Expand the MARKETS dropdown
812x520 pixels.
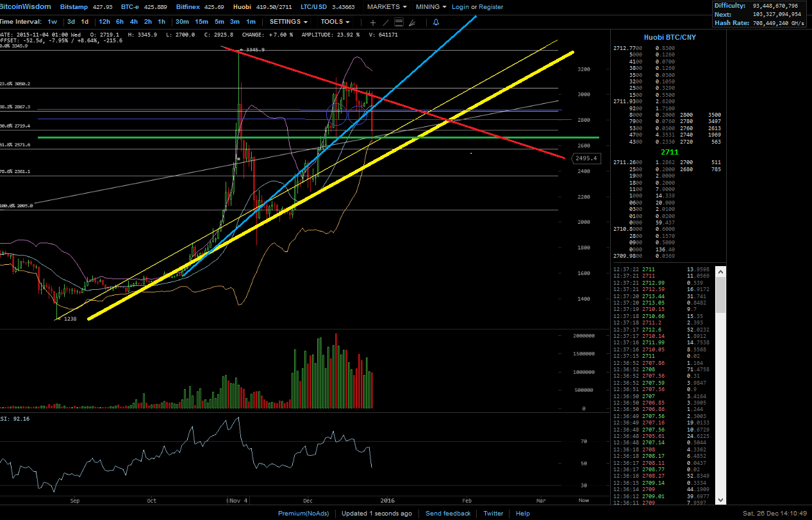[386, 6]
